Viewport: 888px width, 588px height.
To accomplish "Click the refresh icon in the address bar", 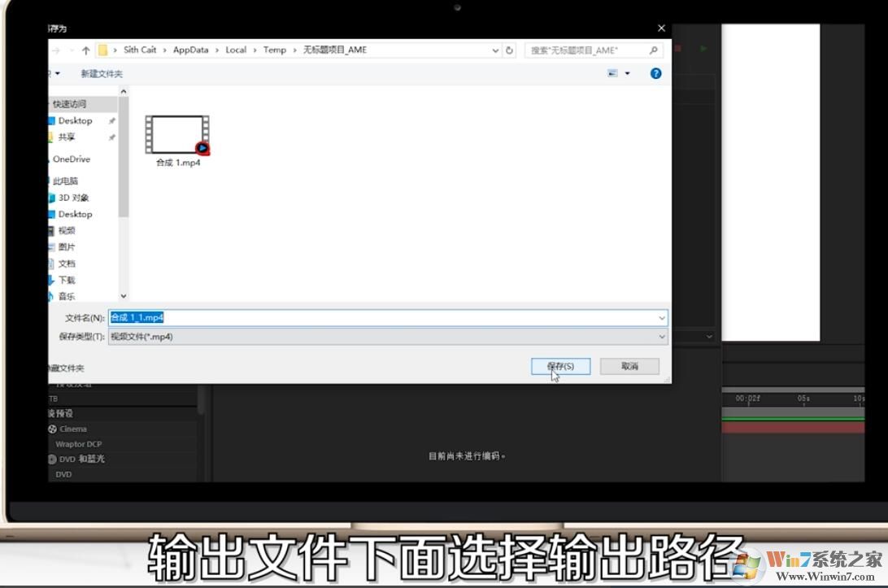I will (509, 50).
